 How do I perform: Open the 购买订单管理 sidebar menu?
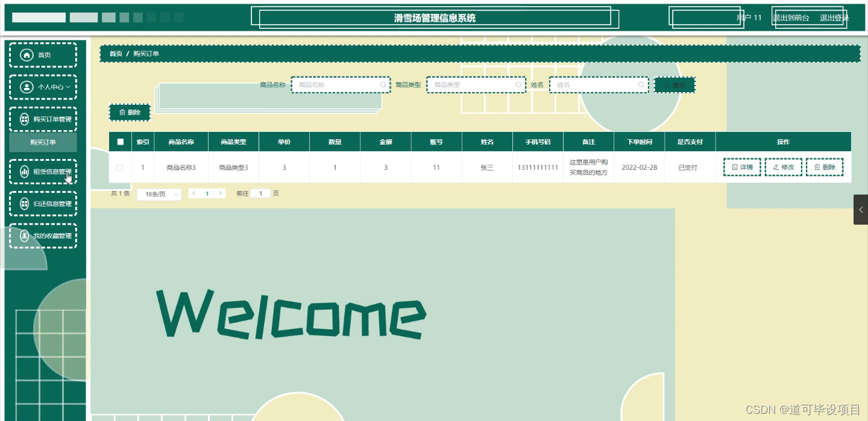[43, 119]
